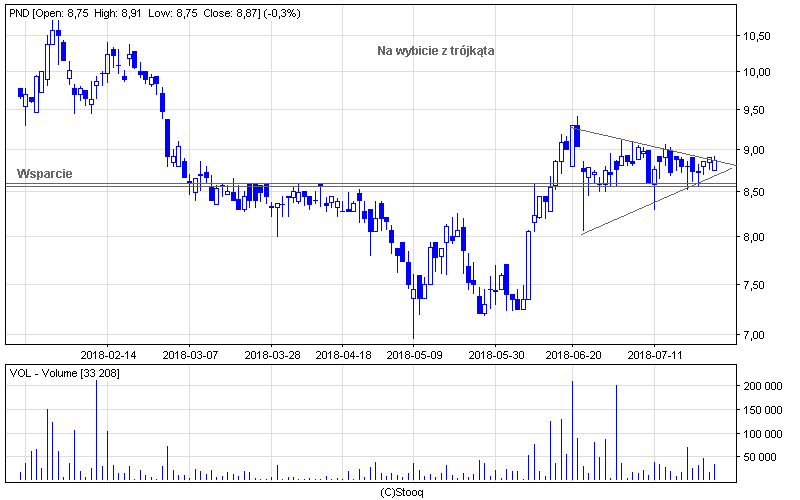Click the 2018-02-14 date label

pos(109,355)
